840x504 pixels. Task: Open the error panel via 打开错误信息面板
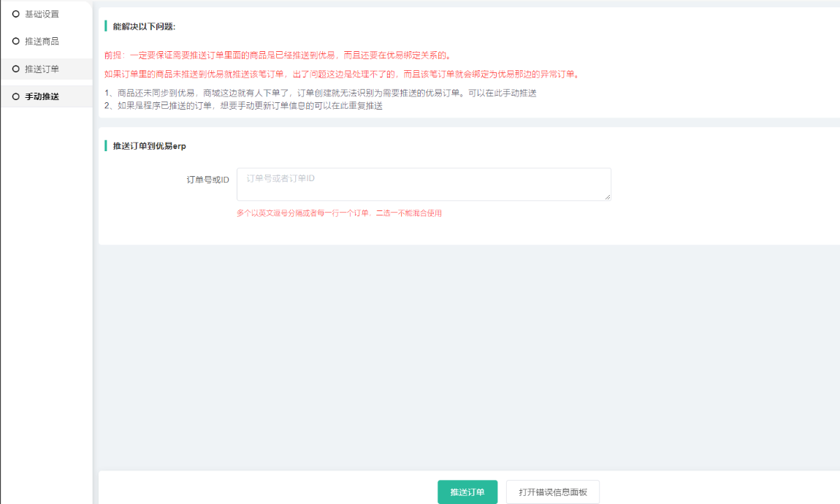pyautogui.click(x=552, y=492)
